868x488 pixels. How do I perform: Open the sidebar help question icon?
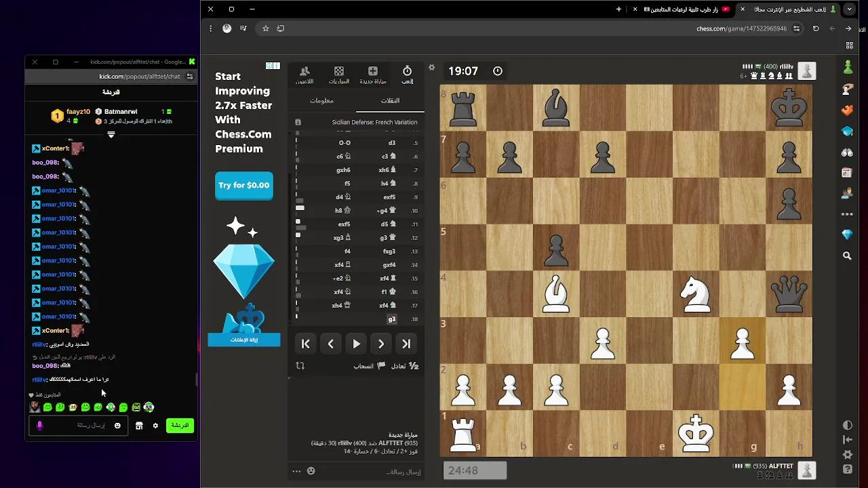coord(848,469)
